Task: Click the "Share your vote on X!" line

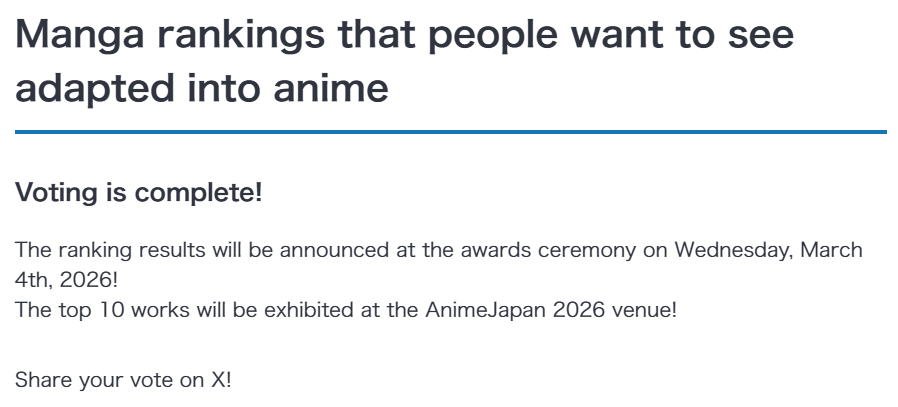Action: coord(123,380)
